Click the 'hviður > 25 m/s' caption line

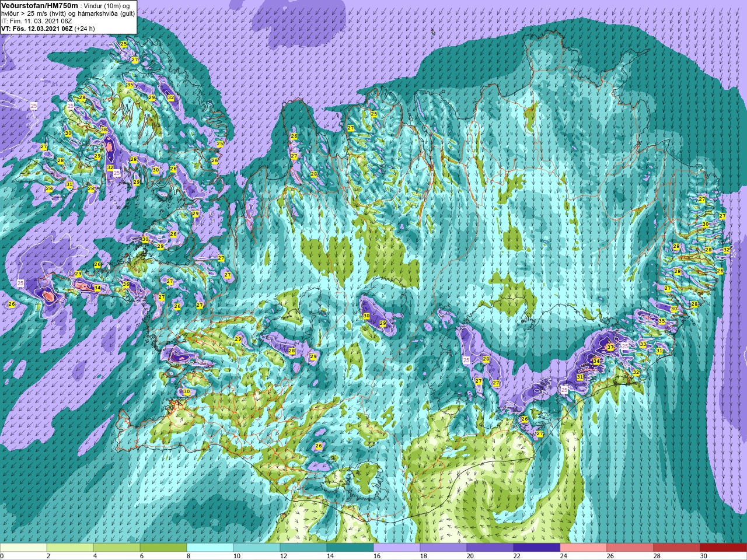tap(68, 13)
